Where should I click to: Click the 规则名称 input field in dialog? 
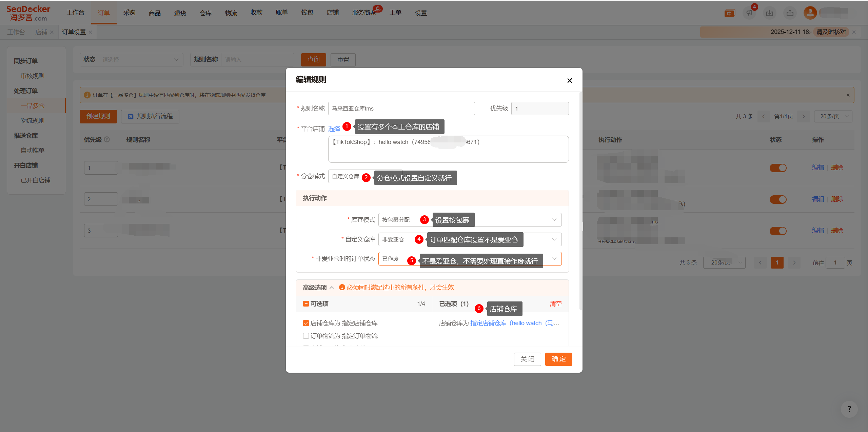point(401,109)
